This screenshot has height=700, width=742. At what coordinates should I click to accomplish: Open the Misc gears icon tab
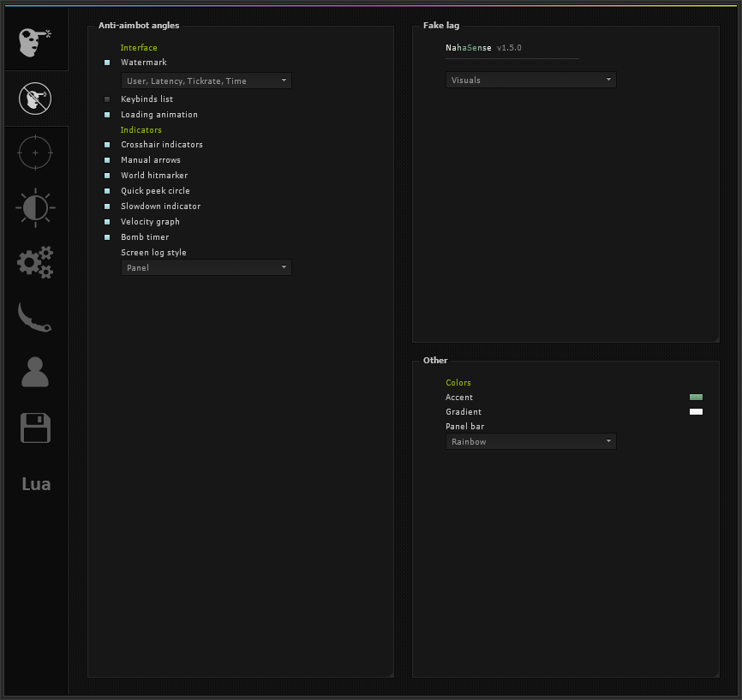tap(35, 262)
